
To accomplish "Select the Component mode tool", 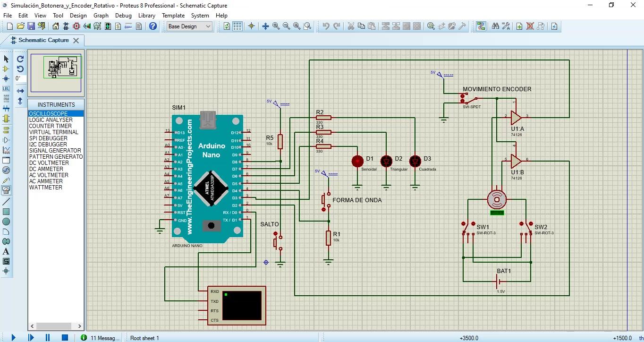I will (x=6, y=68).
